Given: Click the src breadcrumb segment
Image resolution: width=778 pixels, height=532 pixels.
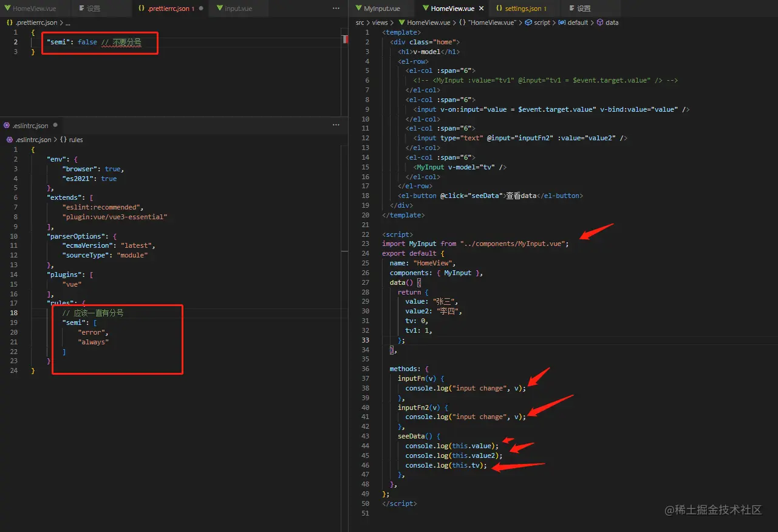Looking at the screenshot, I should tap(360, 22).
